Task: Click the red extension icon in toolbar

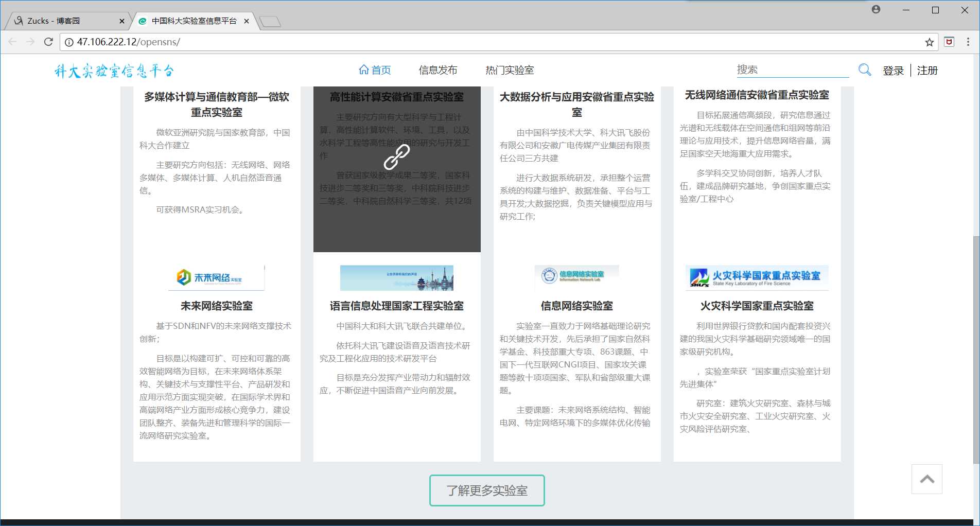Action: click(949, 42)
